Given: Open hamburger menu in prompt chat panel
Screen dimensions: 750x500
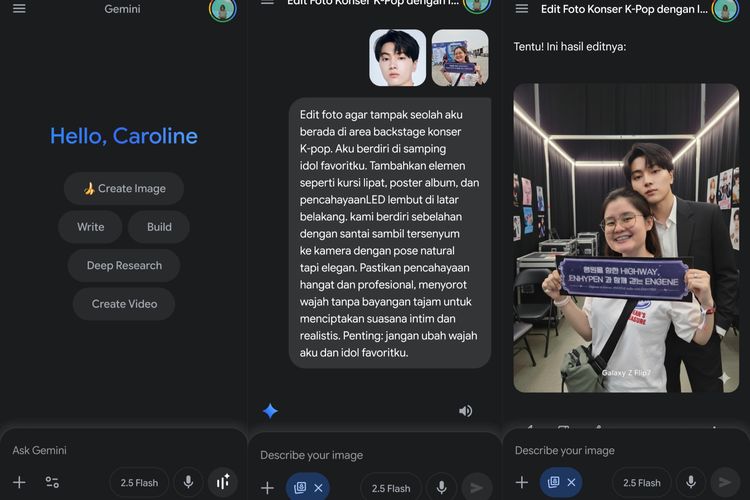Looking at the screenshot, I should point(267,2).
